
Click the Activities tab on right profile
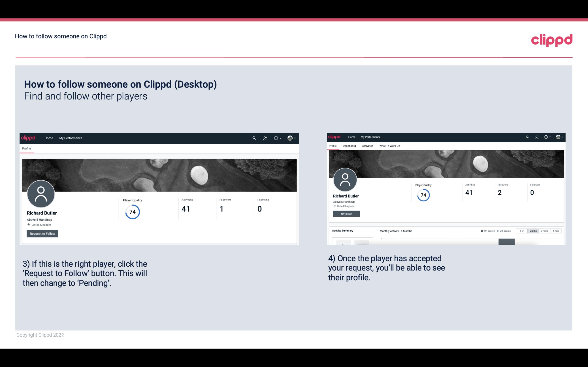(367, 146)
